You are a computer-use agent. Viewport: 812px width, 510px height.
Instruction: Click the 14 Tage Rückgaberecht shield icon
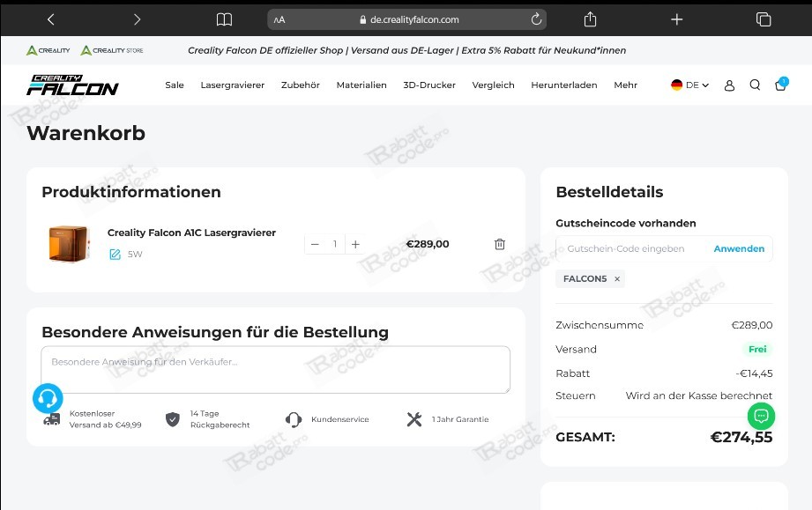(173, 419)
